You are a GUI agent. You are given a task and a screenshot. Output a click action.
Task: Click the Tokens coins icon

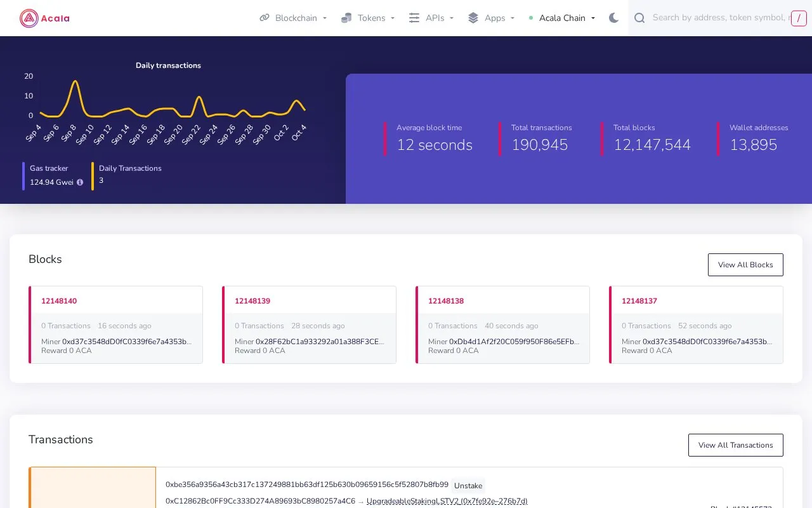pyautogui.click(x=346, y=18)
